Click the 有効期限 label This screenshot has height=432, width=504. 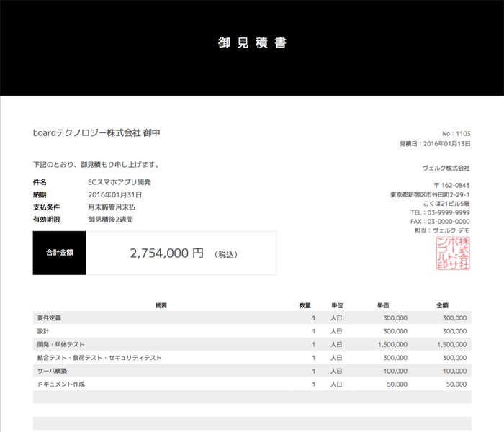(x=46, y=220)
